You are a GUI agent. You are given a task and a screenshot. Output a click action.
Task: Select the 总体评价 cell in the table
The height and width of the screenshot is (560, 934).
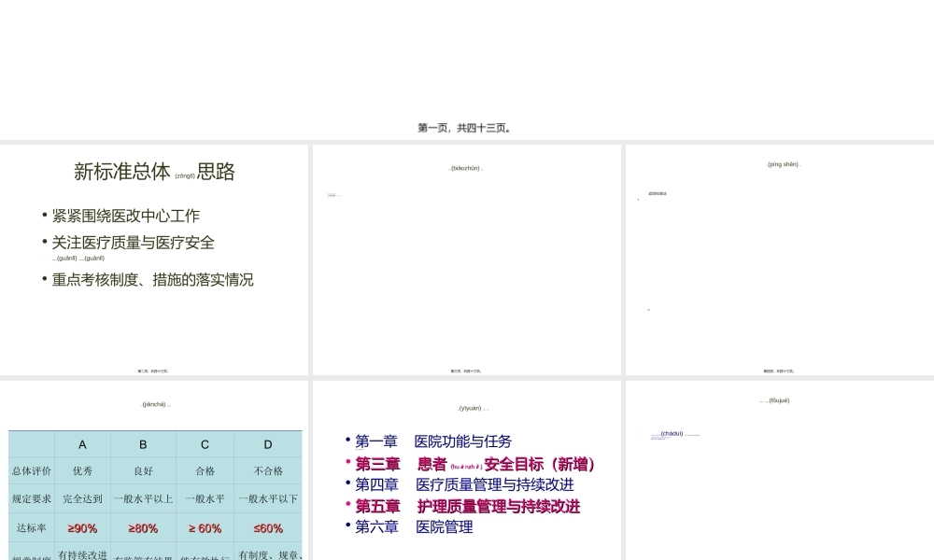(30, 471)
